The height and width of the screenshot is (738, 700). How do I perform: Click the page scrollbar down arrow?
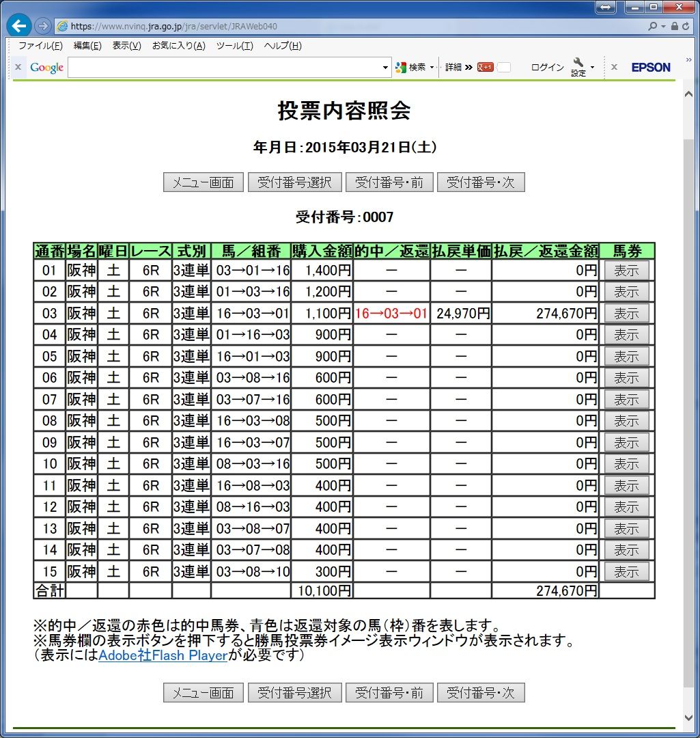[x=688, y=718]
